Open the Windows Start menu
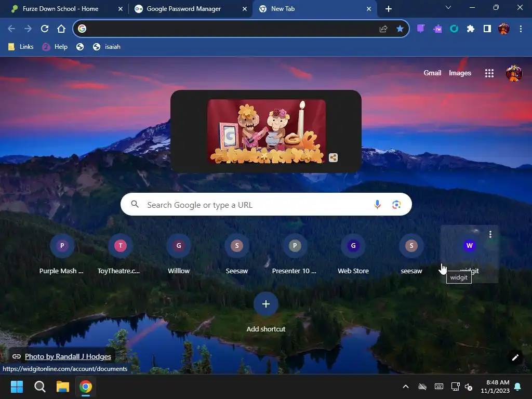 pyautogui.click(x=17, y=387)
